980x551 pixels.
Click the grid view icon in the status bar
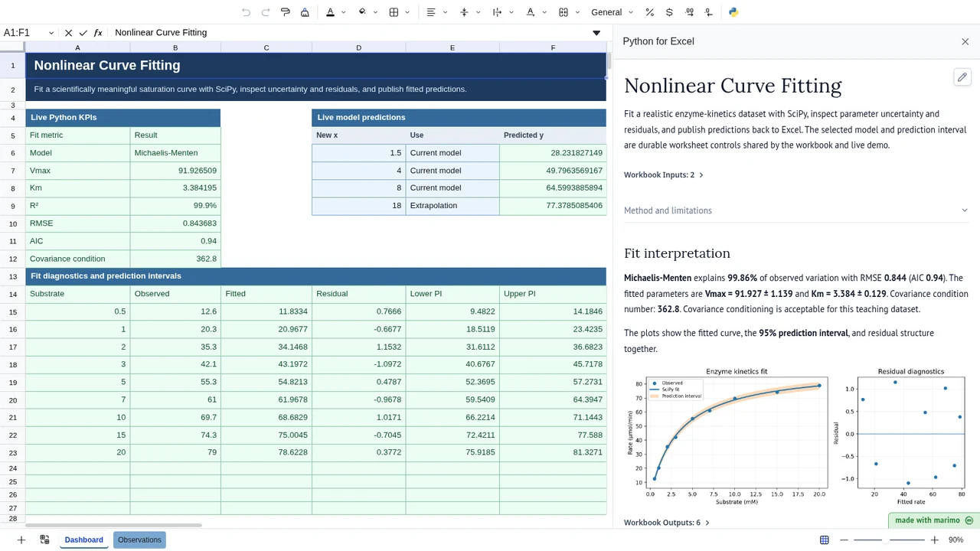pos(825,540)
